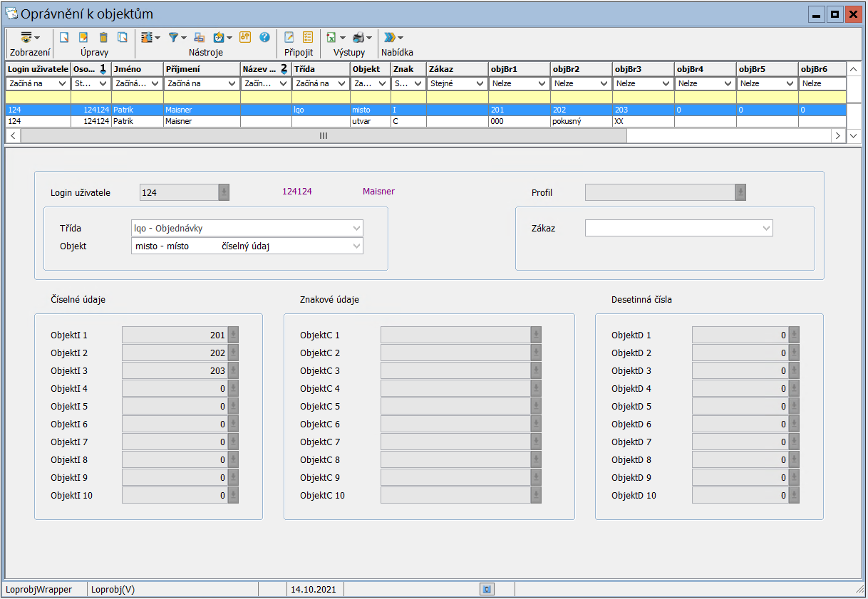The image size is (868, 599).
Task: Click the horizontal scrollbar of the table
Action: click(x=324, y=136)
